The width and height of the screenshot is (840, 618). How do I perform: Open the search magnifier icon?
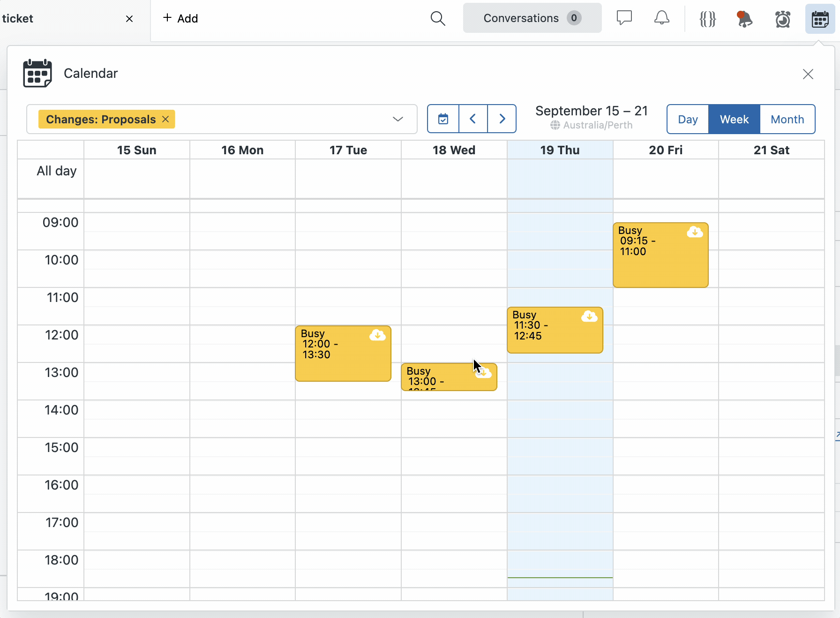[x=437, y=18]
